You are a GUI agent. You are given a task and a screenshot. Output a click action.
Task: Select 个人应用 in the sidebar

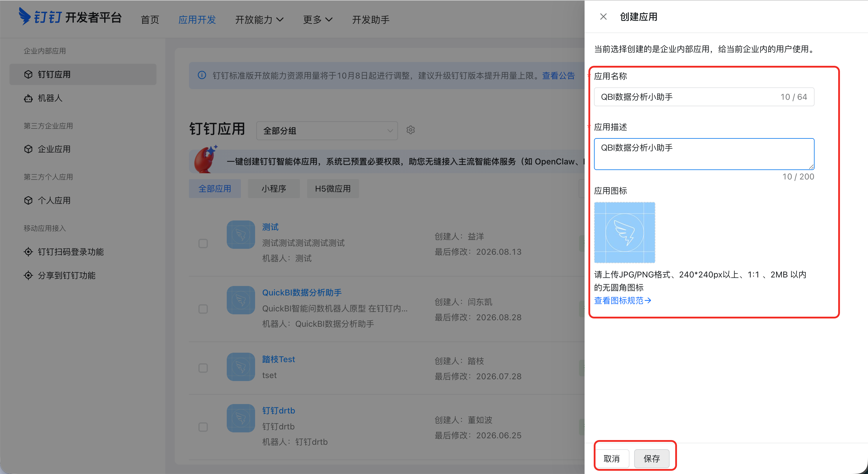tap(83, 200)
